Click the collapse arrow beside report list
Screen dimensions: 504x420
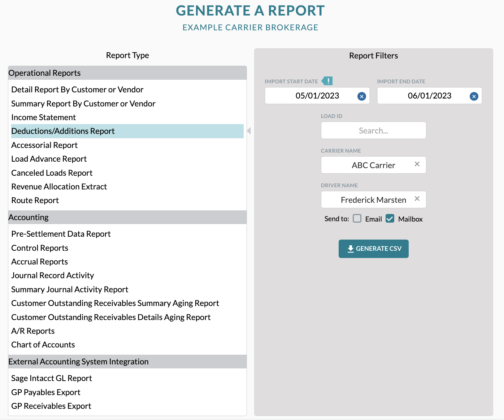tap(249, 131)
